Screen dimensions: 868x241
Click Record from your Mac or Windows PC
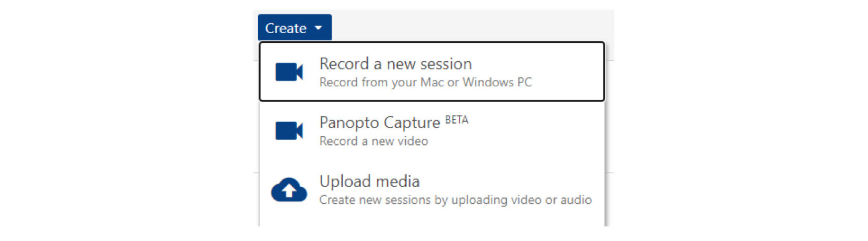pos(425,83)
